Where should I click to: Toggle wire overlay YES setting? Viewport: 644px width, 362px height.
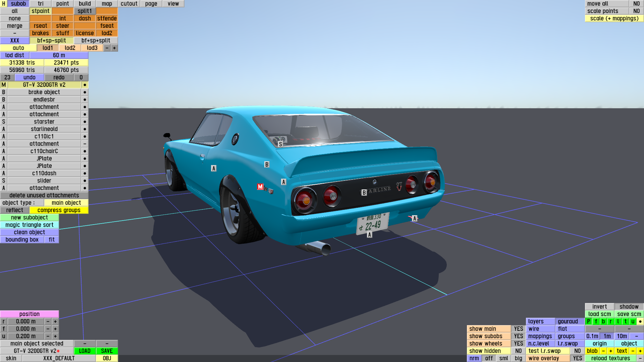point(577,358)
